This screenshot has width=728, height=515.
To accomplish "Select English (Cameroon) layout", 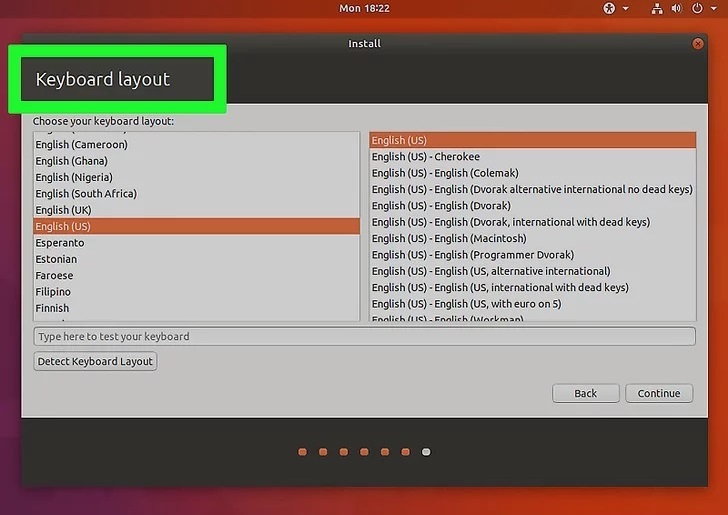I will [x=196, y=144].
